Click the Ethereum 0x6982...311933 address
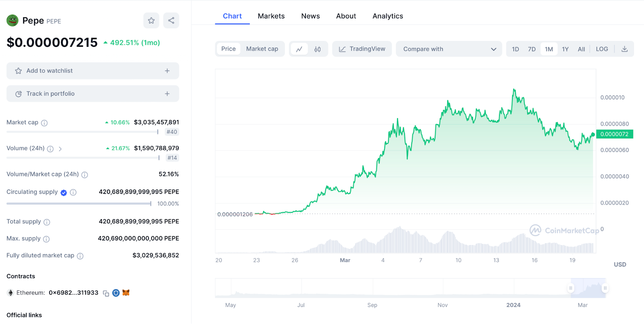Screen dimensions: 644x324 [73, 293]
